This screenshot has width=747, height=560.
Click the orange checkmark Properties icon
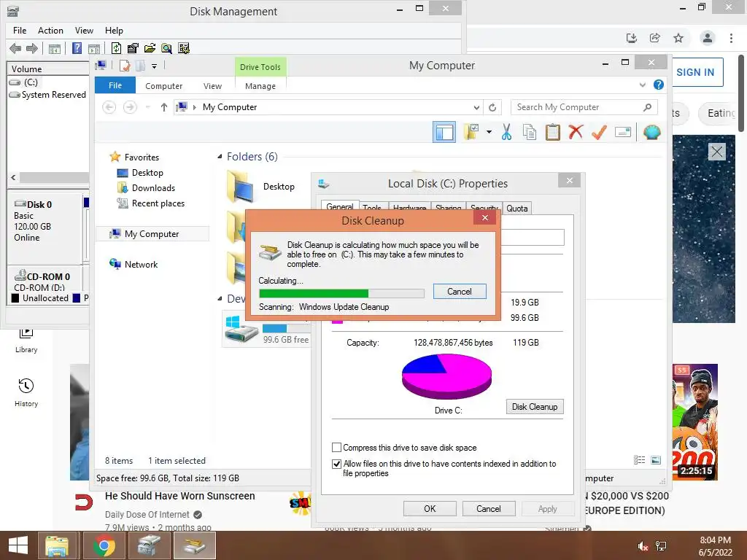[x=599, y=132]
